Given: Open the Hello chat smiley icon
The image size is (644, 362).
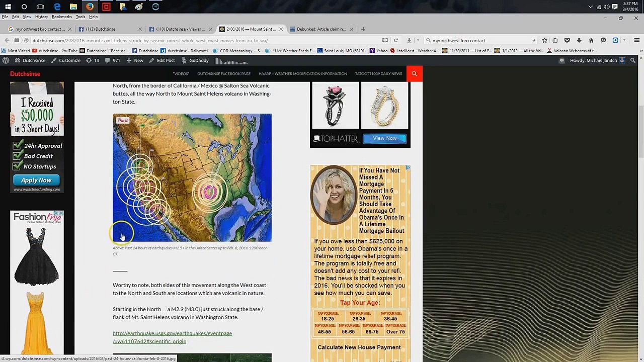Looking at the screenshot, I should tap(603, 40).
